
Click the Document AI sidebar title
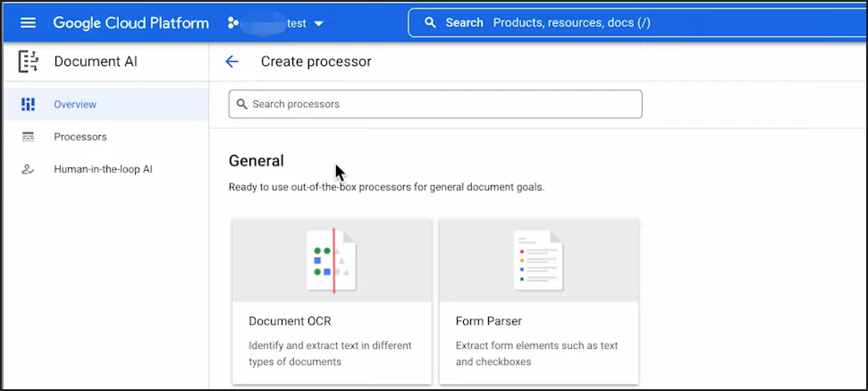click(96, 62)
